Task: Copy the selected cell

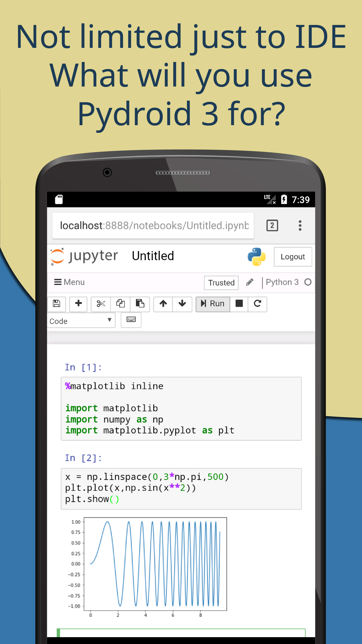Action: (x=120, y=304)
